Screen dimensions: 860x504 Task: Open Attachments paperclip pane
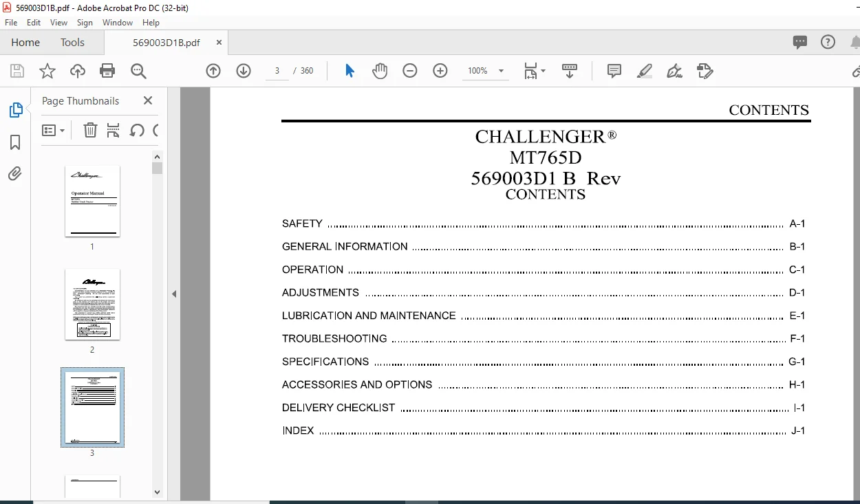15,174
